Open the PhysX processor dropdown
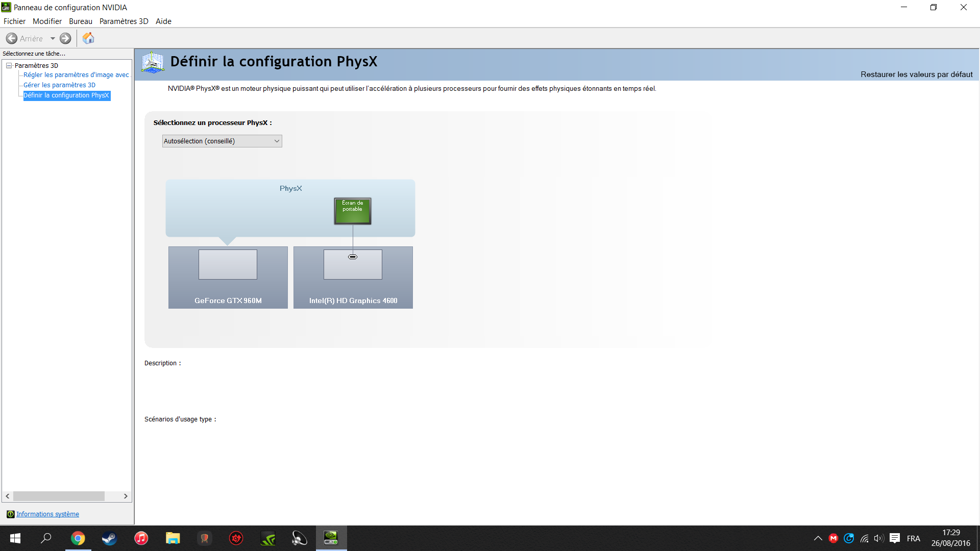 coord(222,141)
